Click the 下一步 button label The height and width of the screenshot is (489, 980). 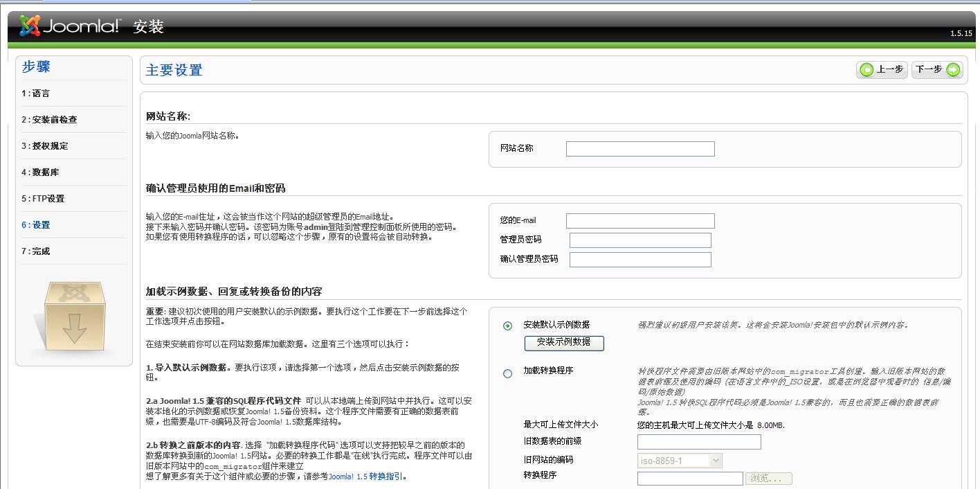click(928, 69)
